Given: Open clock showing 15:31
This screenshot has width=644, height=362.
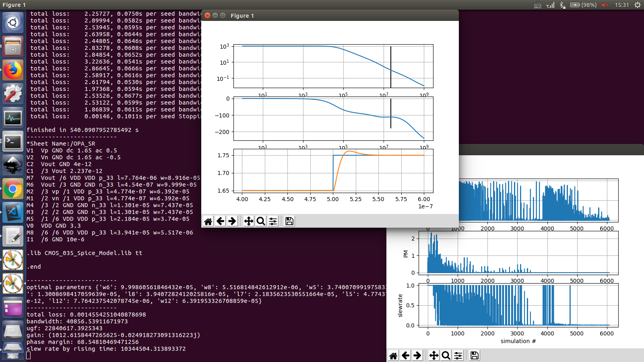Looking at the screenshot, I should (x=622, y=5).
